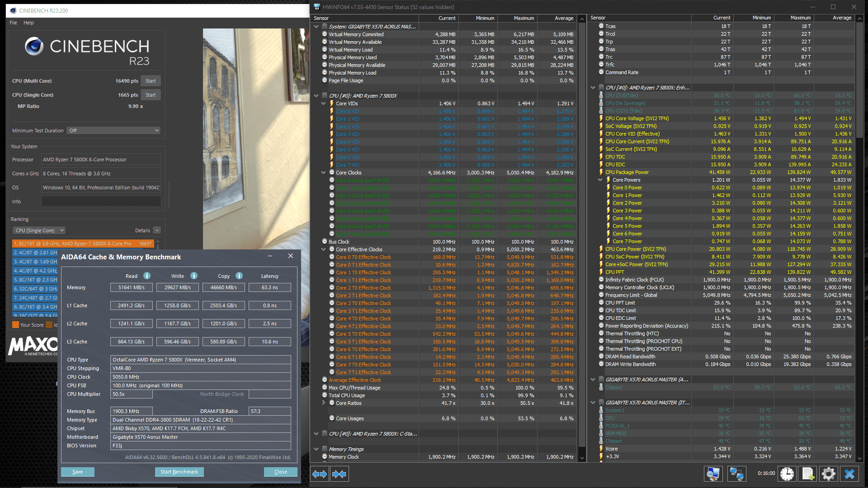Open the CPU (Single Core) ranking dropdown

click(x=39, y=230)
